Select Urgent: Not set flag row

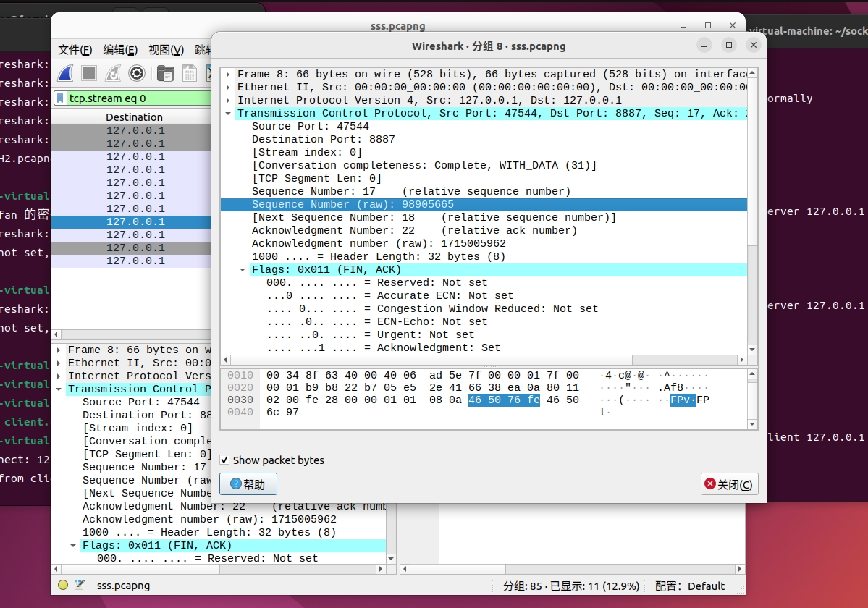pos(371,334)
